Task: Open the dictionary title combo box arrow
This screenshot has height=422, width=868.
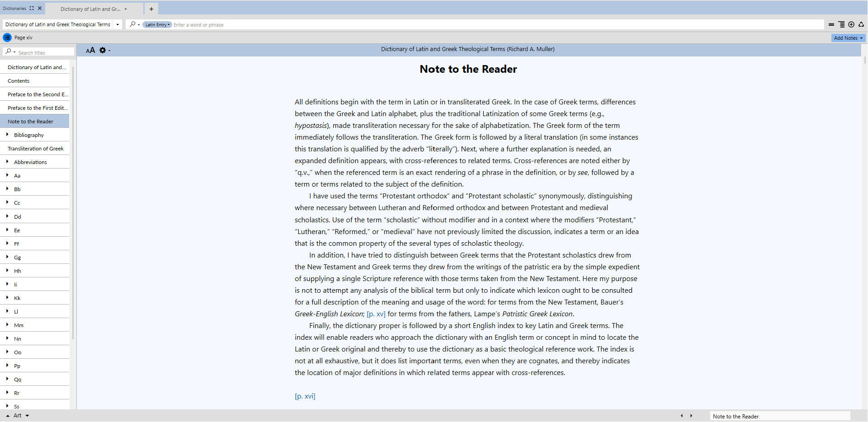Action: pos(118,24)
